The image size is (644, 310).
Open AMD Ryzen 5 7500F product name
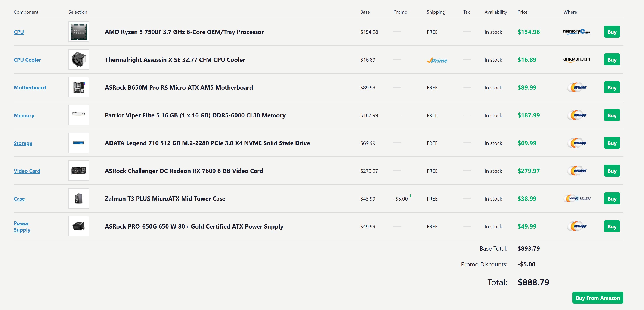184,32
